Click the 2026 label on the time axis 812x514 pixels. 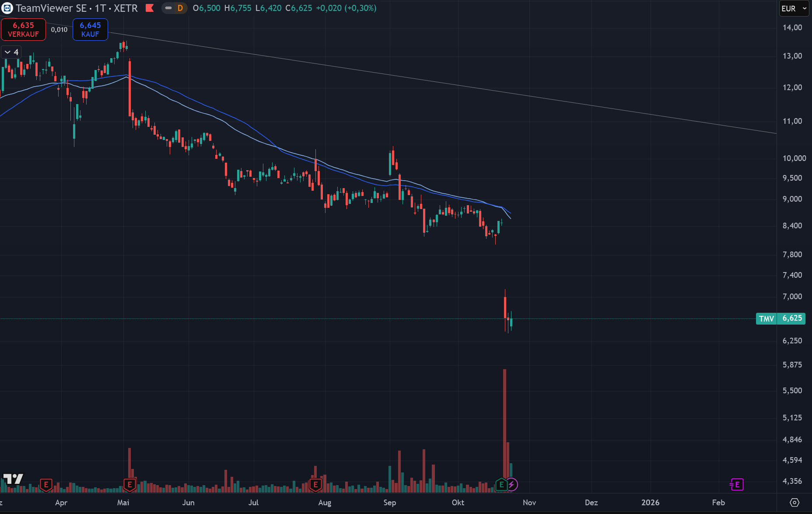(x=651, y=503)
